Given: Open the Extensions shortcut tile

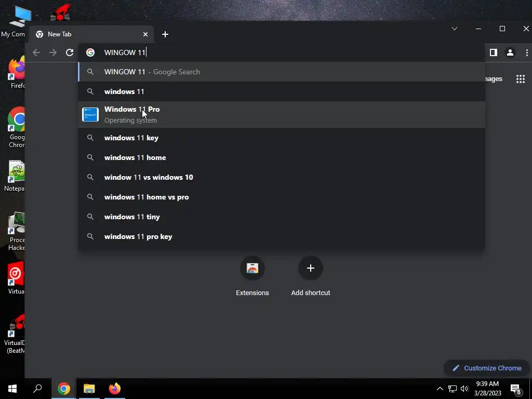Looking at the screenshot, I should click(252, 276).
